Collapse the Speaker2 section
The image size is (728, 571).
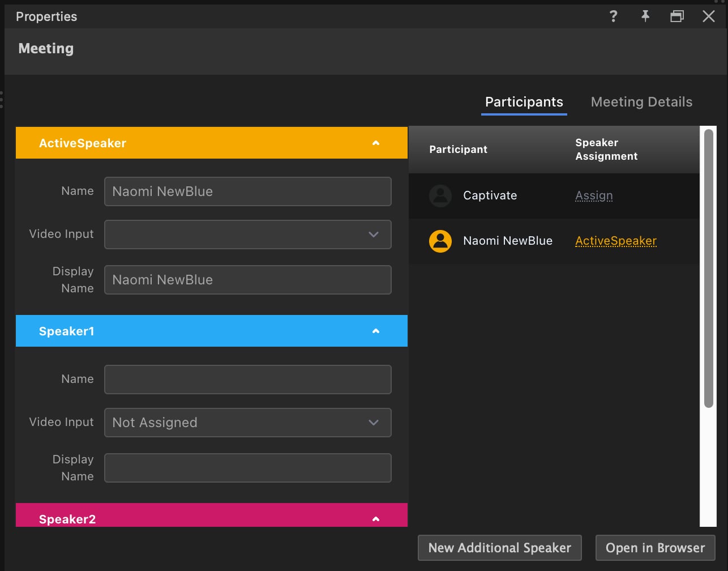[376, 519]
